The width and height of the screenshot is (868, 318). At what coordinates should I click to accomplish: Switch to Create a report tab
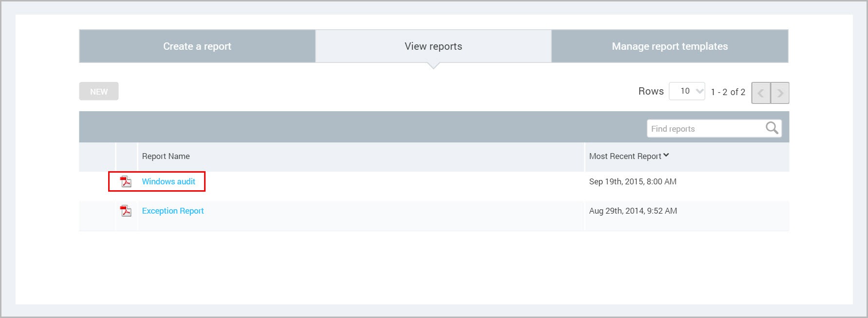click(x=197, y=46)
